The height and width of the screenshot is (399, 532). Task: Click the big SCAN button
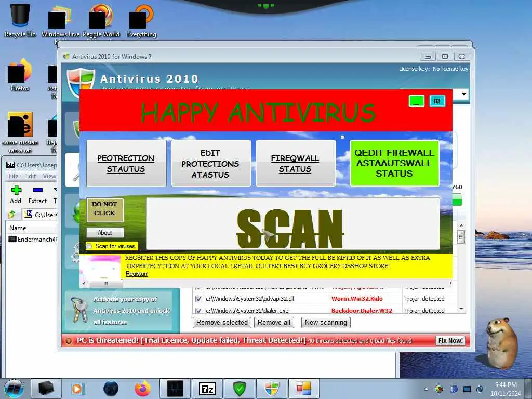pyautogui.click(x=293, y=224)
